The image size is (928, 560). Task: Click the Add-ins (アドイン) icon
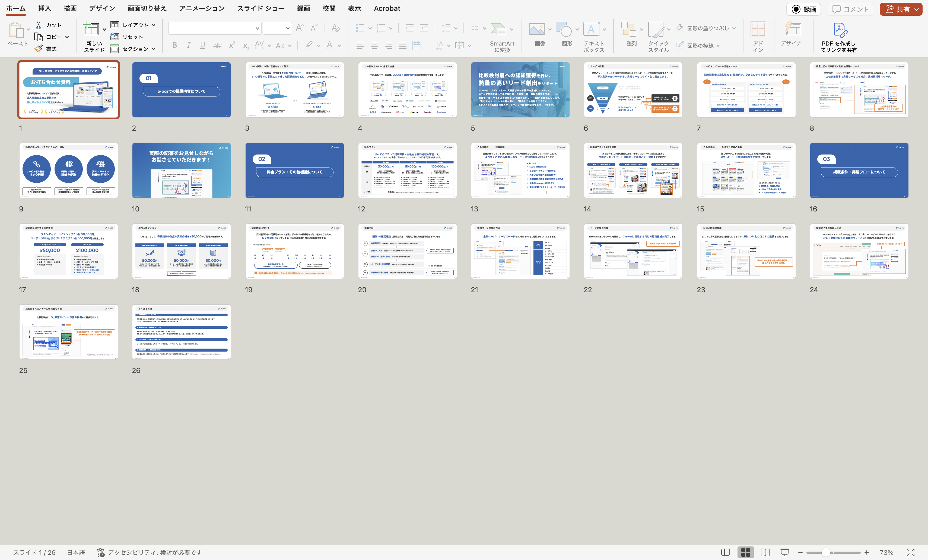pos(758,30)
